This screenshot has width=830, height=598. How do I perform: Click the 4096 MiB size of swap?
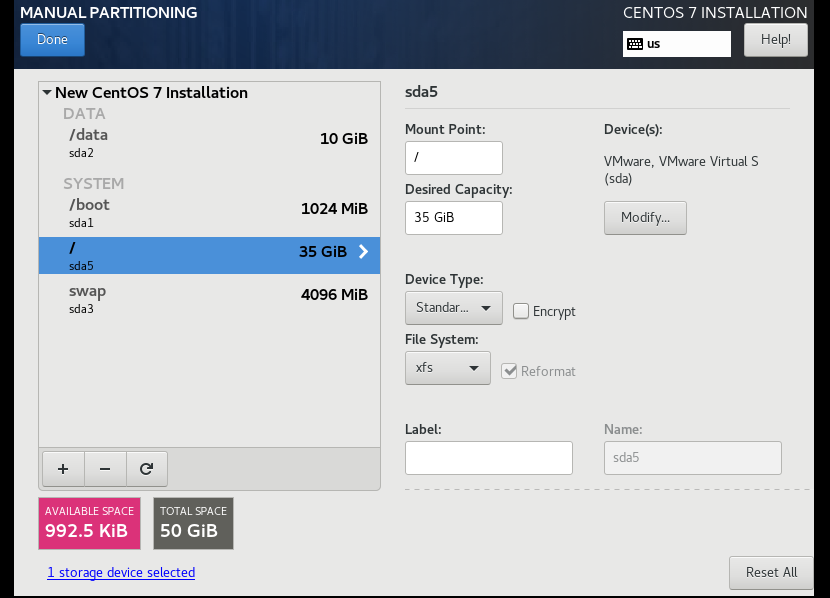point(334,294)
